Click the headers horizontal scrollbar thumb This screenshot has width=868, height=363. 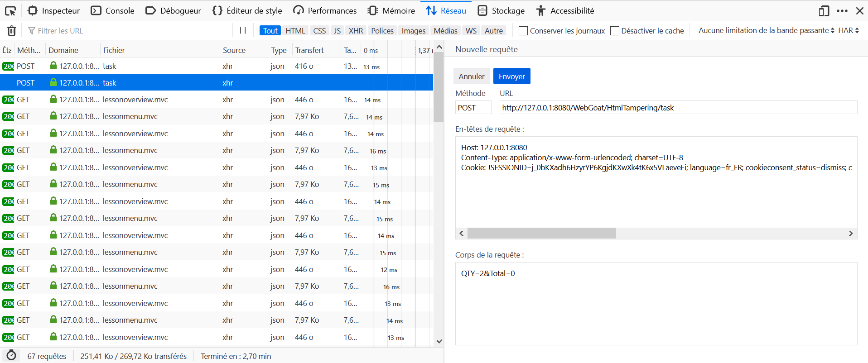(x=541, y=233)
